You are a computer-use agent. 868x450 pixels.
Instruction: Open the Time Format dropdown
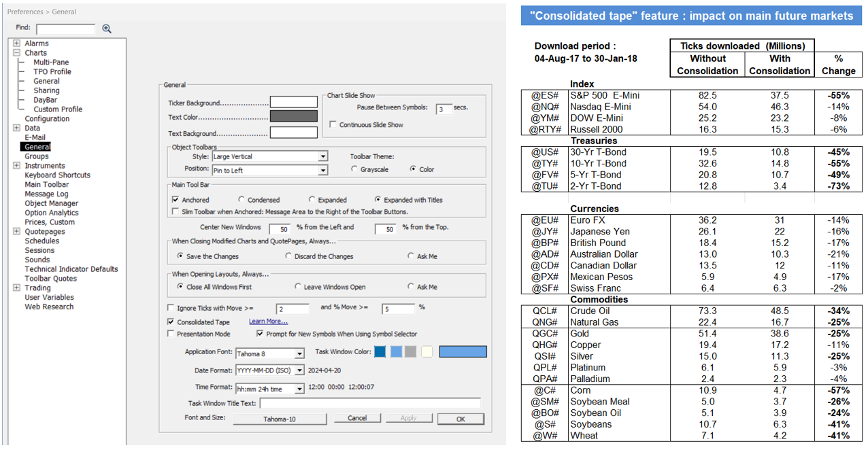tap(299, 389)
